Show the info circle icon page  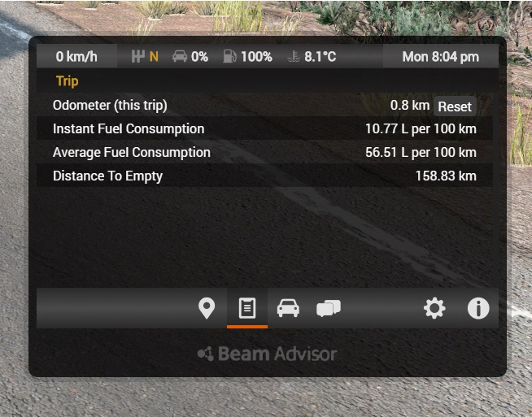pyautogui.click(x=478, y=308)
